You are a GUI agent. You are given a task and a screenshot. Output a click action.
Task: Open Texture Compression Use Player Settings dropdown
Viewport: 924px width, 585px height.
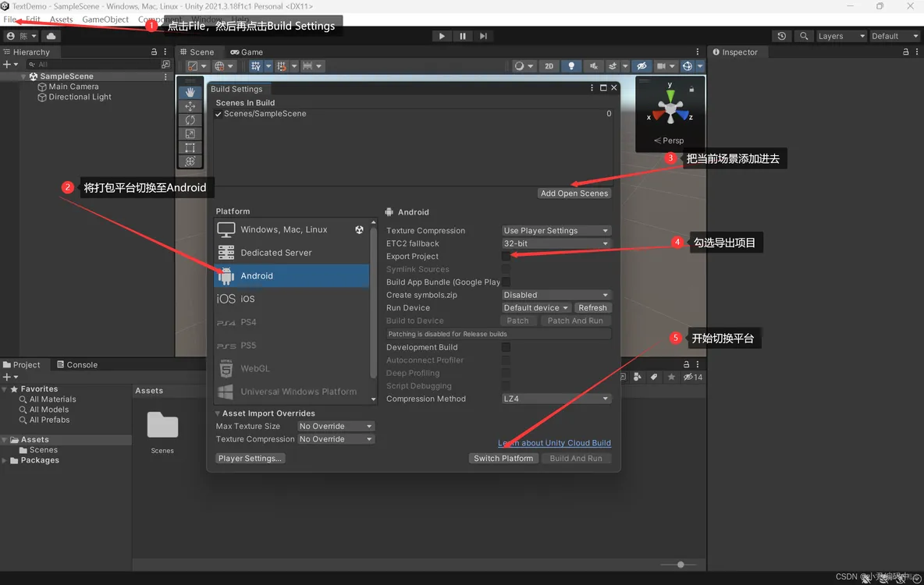556,230
